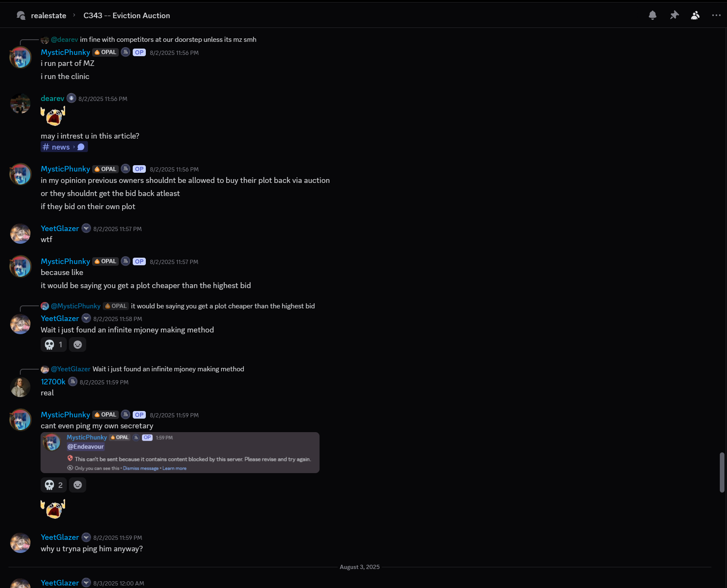Add reaction to secretary ping message

click(78, 485)
